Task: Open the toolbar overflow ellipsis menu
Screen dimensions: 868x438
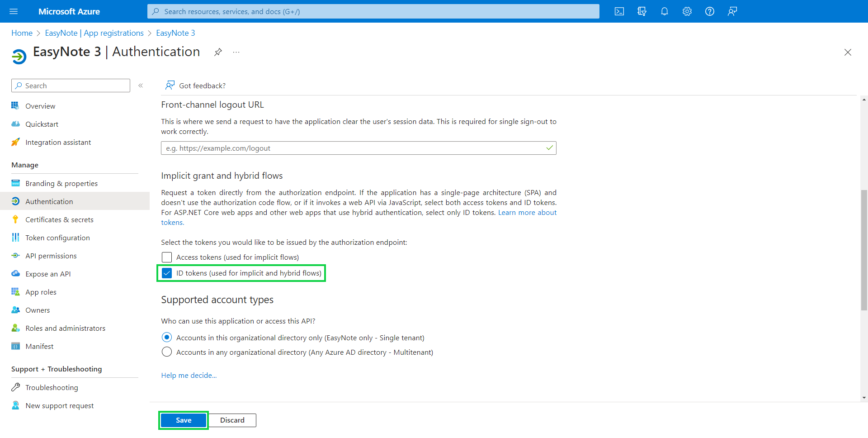Action: (236, 52)
